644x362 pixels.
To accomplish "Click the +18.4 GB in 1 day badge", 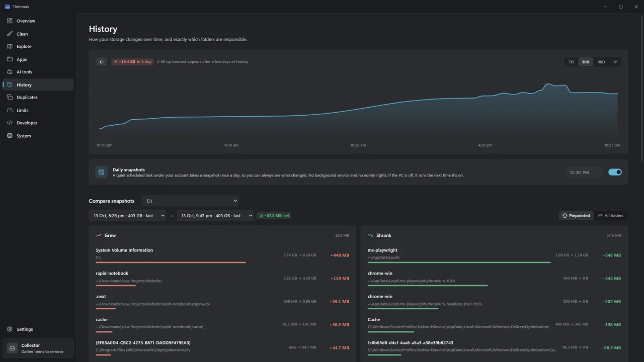I will pyautogui.click(x=132, y=62).
